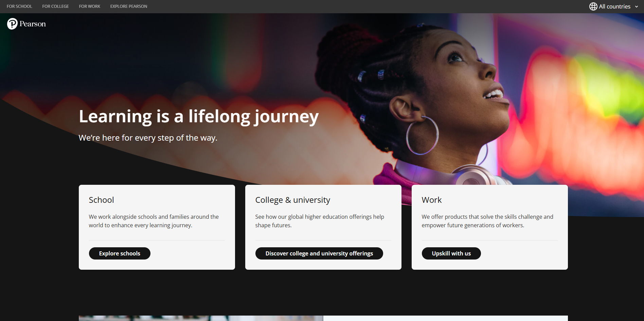Click the Pearson wordmark text
The width and height of the screenshot is (644, 321).
(x=33, y=24)
